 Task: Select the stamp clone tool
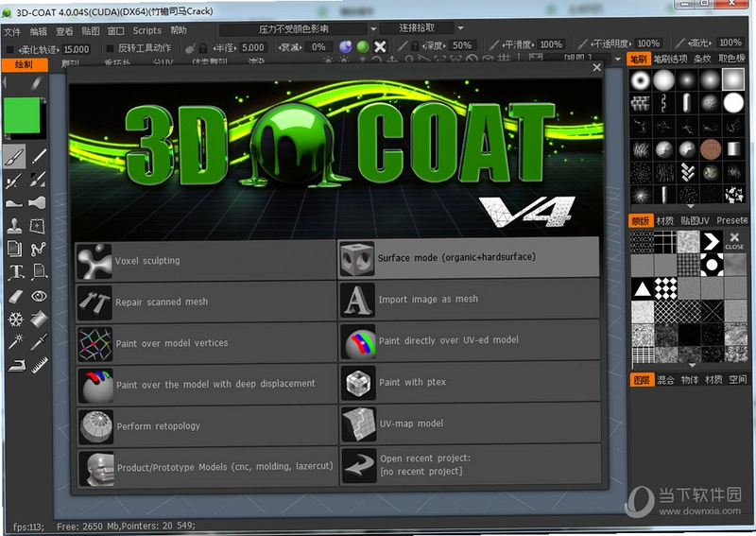[x=14, y=226]
